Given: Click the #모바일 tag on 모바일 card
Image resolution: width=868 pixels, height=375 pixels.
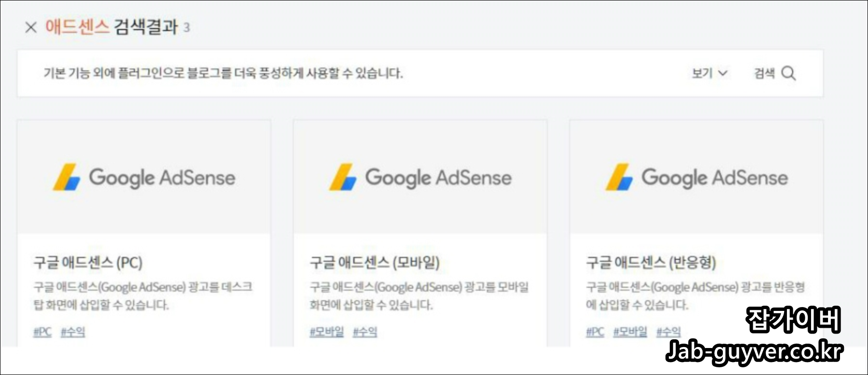Looking at the screenshot, I should [326, 332].
